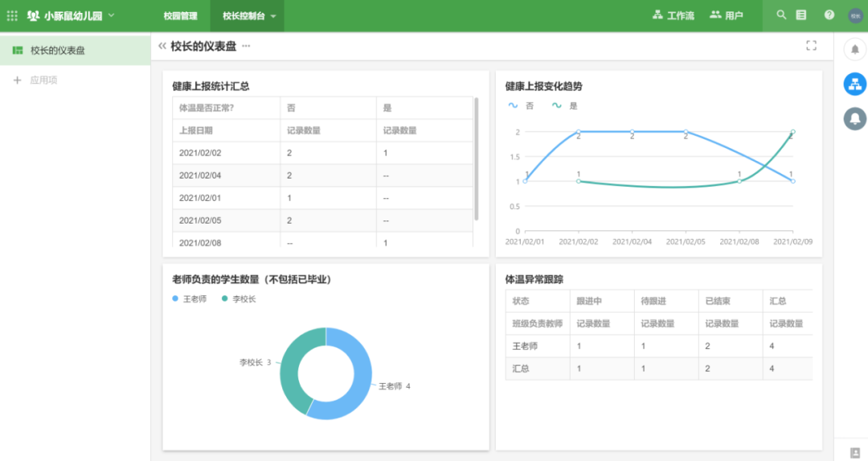Open the app launcher grid icon
Image resolution: width=868 pixels, height=461 pixels.
[x=12, y=15]
